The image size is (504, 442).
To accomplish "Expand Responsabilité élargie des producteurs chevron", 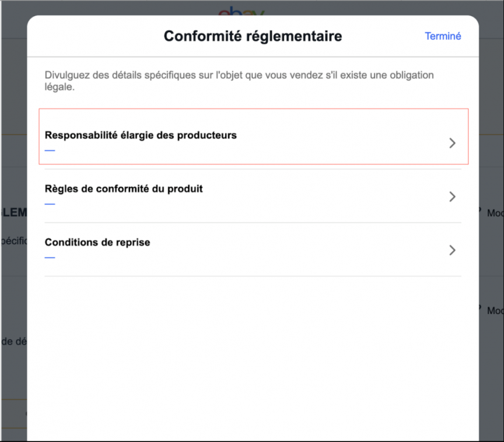I will click(452, 143).
